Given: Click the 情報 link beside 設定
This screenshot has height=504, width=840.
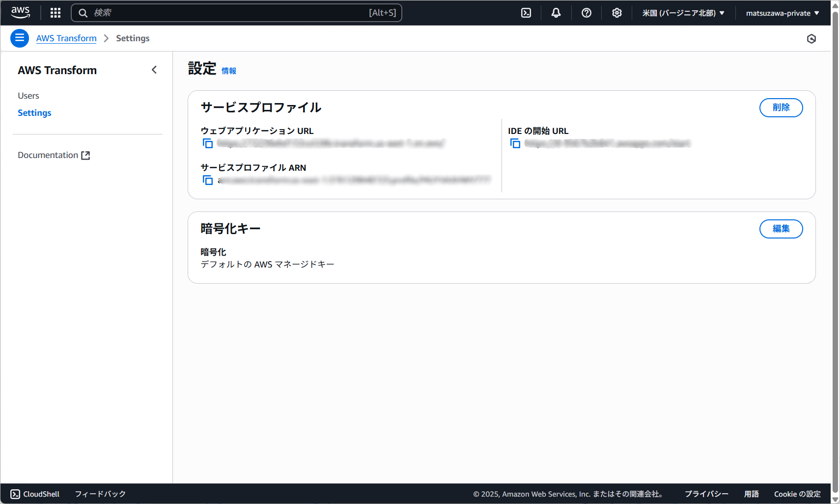Looking at the screenshot, I should [228, 71].
